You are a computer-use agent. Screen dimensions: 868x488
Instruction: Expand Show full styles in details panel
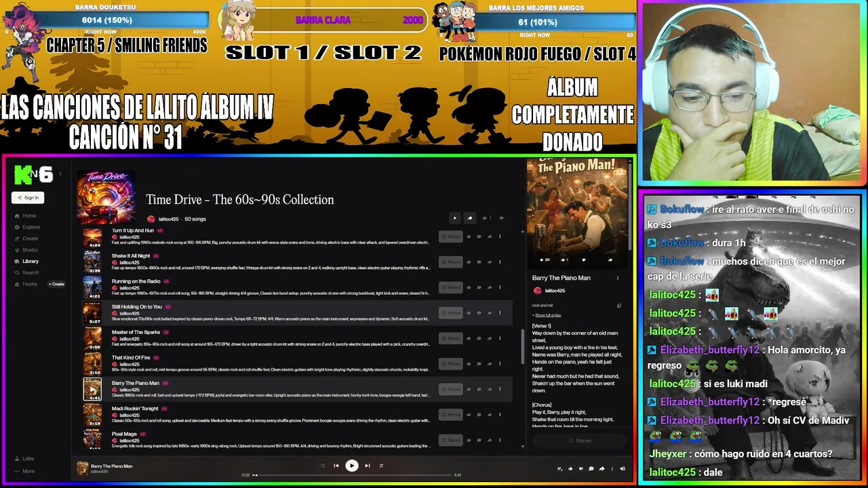pyautogui.click(x=547, y=315)
